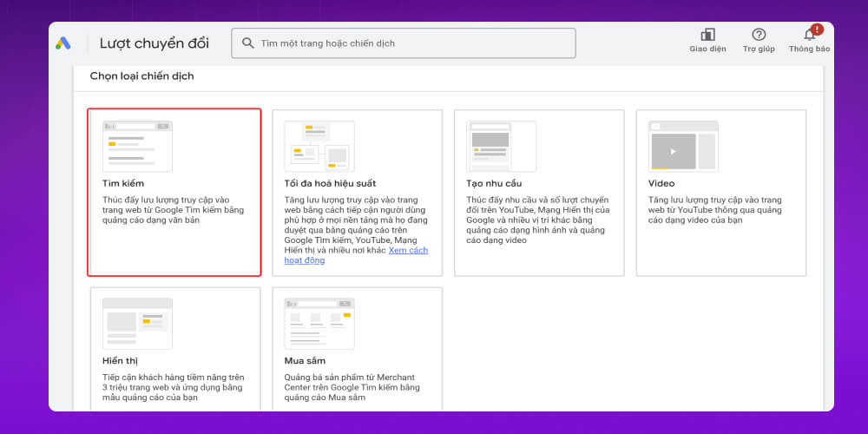Open the Thông báo notification bell

coord(809,35)
